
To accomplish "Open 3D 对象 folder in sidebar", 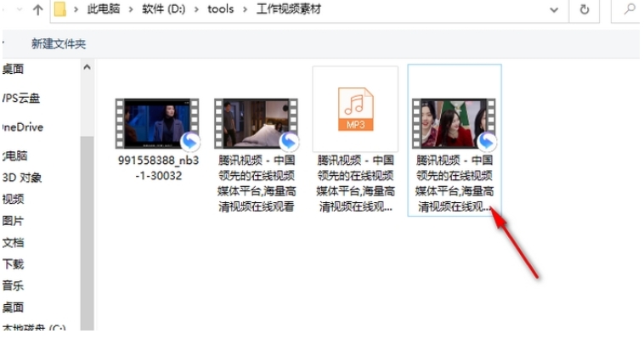I will 22,178.
